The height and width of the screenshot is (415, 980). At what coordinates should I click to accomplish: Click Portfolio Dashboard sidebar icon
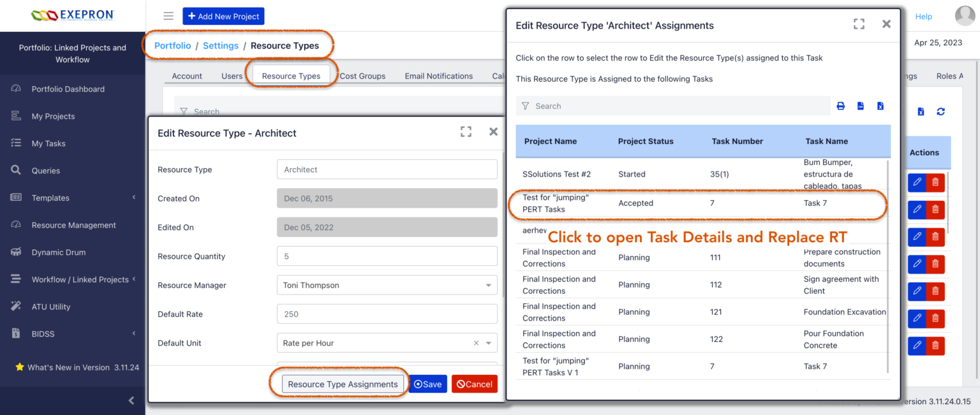pyautogui.click(x=17, y=89)
